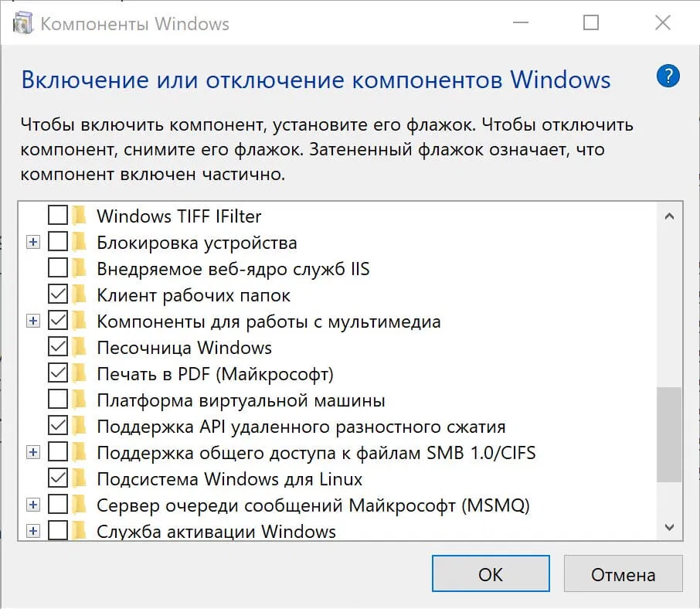Image resolution: width=700 pixels, height=609 pixels.
Task: Click the scrollbar down arrow
Action: pos(669,528)
